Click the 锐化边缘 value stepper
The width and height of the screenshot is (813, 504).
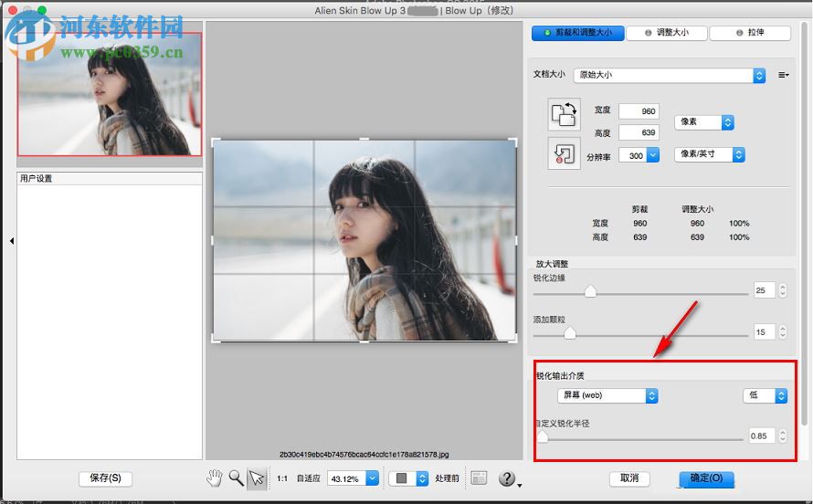coord(783,290)
